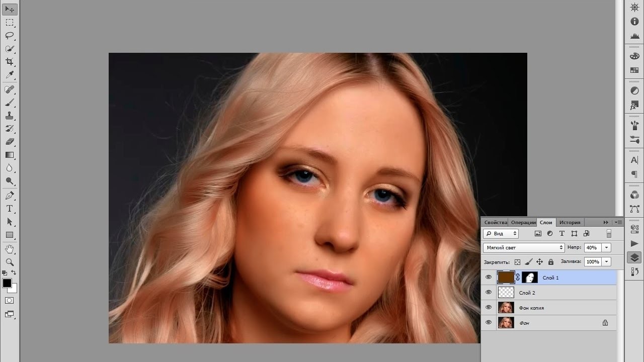Switch to the Слои tab
Image resolution: width=644 pixels, height=362 pixels.
[x=546, y=222]
